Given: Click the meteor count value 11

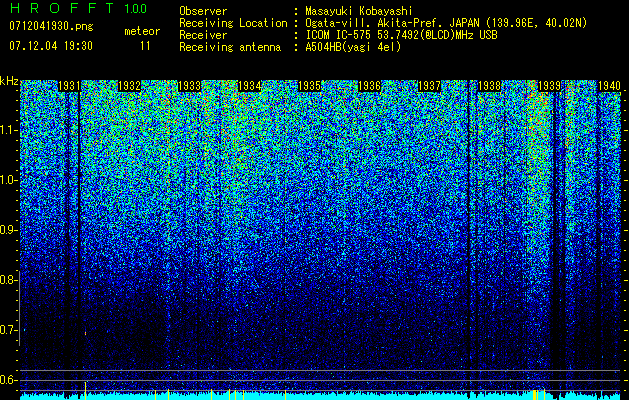Looking at the screenshot, I should pyautogui.click(x=145, y=46).
